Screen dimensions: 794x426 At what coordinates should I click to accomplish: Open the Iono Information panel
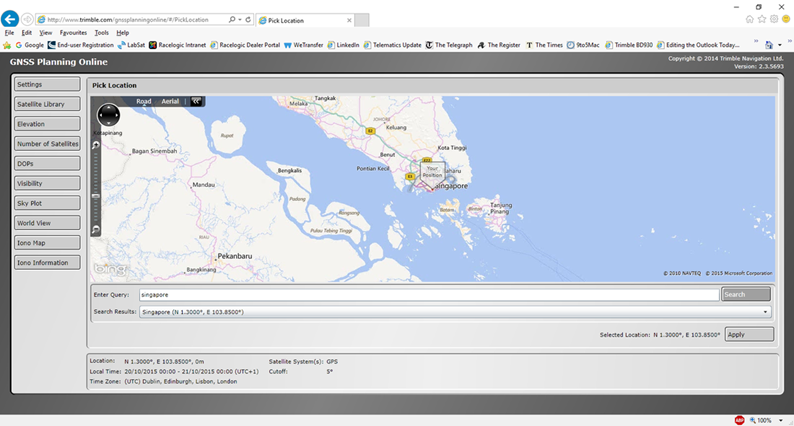pos(47,262)
